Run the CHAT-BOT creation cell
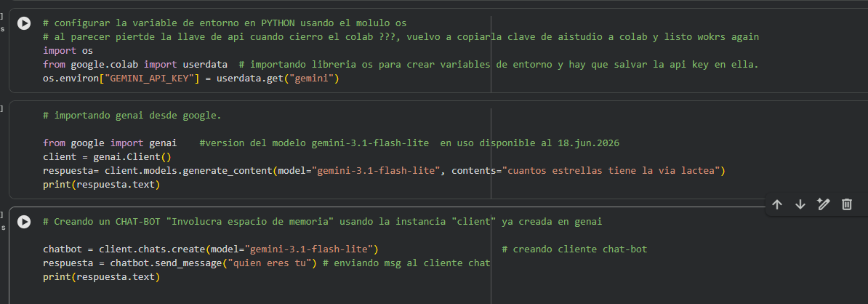The width and height of the screenshot is (868, 304). [24, 222]
